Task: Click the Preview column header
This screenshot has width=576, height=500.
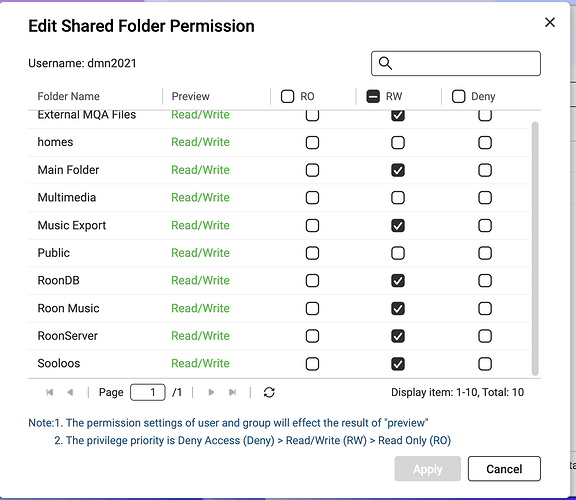Action: tap(191, 96)
